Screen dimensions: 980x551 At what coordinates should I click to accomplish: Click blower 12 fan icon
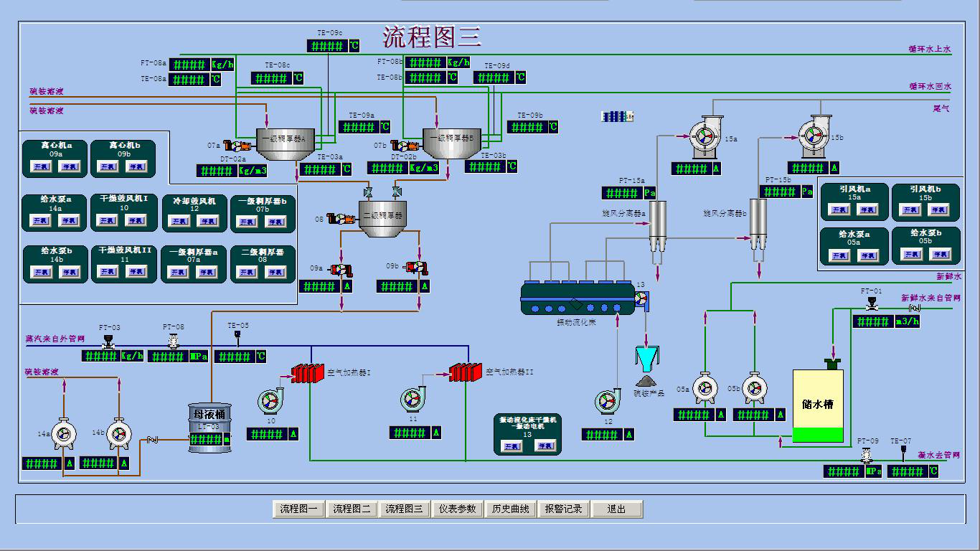tap(608, 402)
